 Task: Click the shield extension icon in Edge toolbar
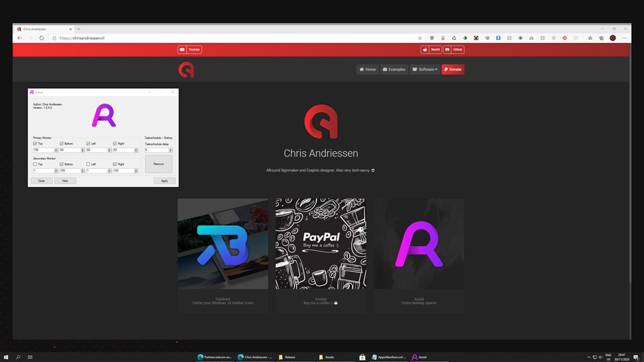(x=432, y=38)
